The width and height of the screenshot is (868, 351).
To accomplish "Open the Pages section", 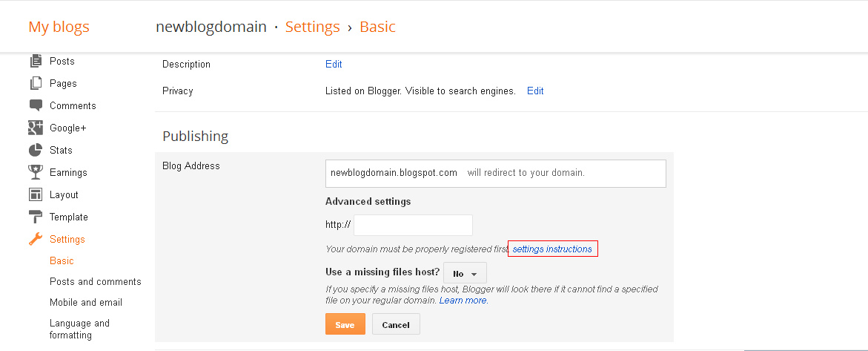I will coord(63,83).
